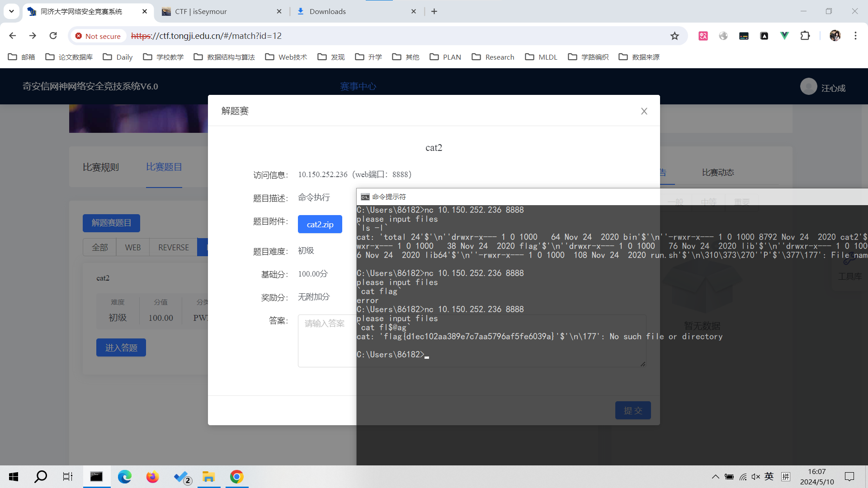Open the 邮箱 bookmark folder

point(22,57)
